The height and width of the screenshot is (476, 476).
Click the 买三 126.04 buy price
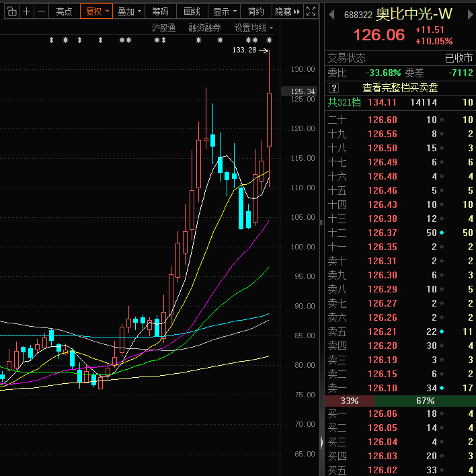coord(383,442)
